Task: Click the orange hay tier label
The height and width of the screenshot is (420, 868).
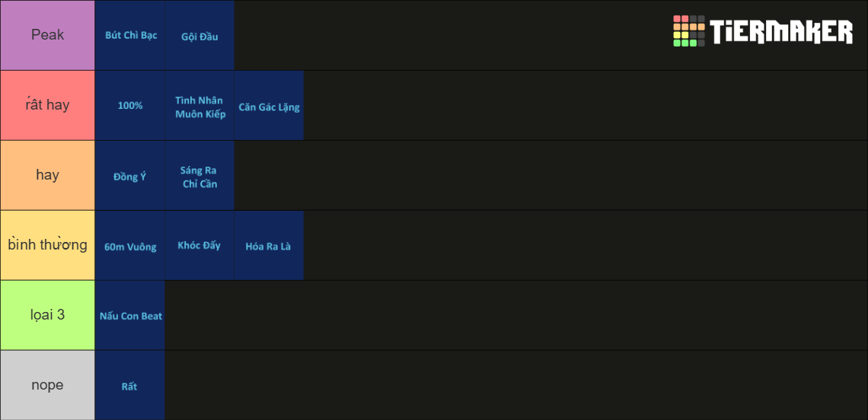Action: click(48, 176)
